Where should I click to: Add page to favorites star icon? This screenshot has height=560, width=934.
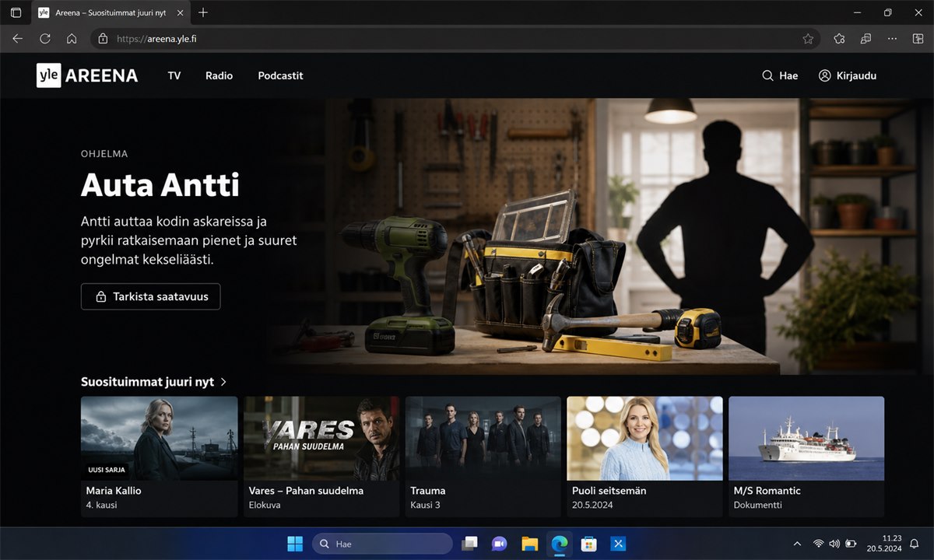click(808, 38)
